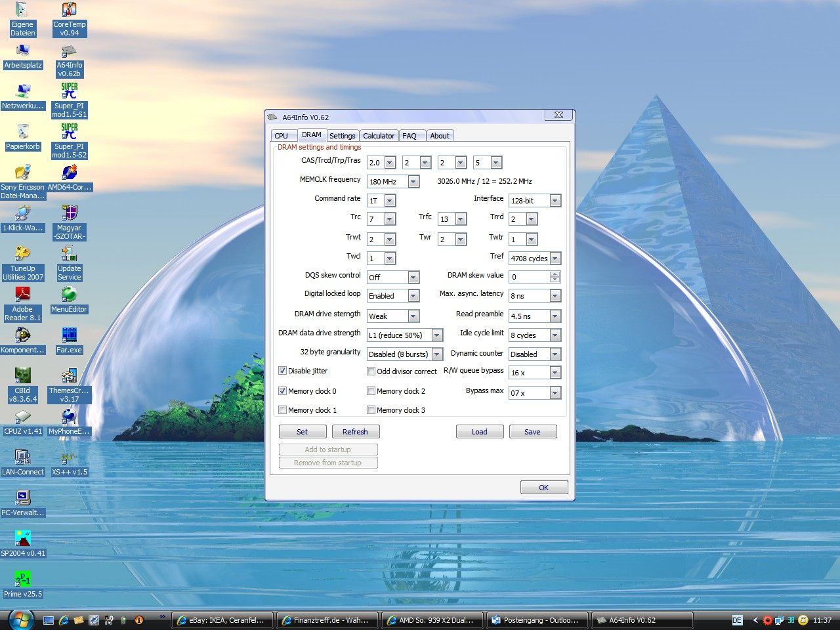Open the 32 byte granularity dropdown

[437, 354]
